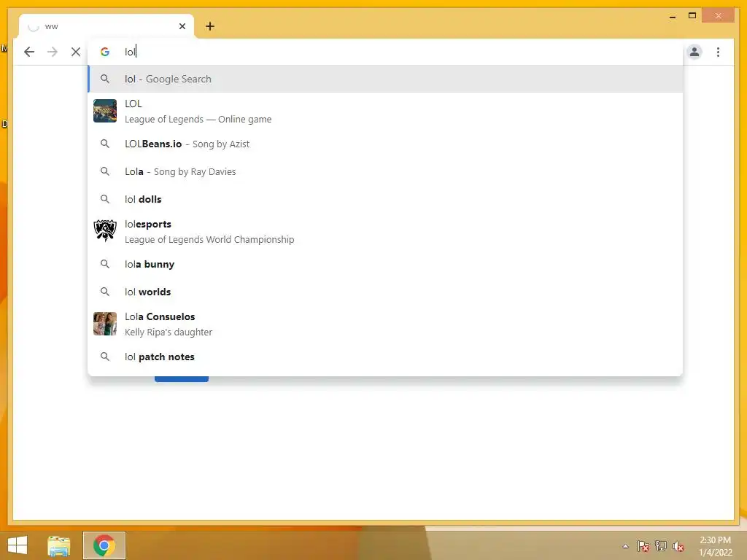Open a new tab with plus button
747x560 pixels.
210,26
